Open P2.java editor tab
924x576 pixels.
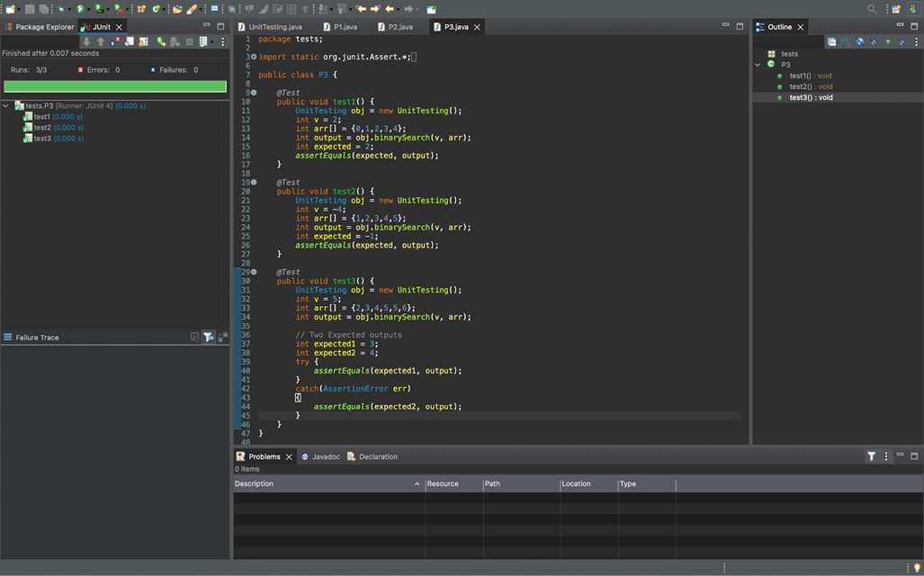(395, 26)
